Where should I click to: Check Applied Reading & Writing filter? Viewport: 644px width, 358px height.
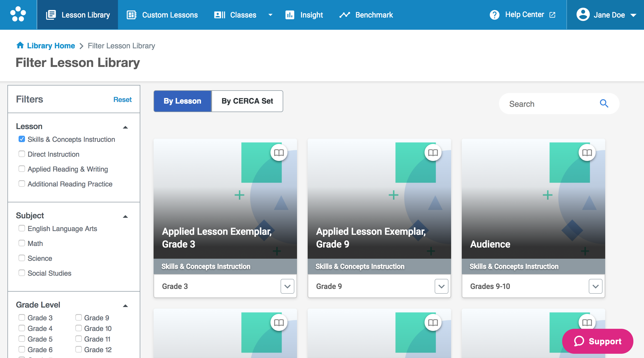click(x=22, y=169)
